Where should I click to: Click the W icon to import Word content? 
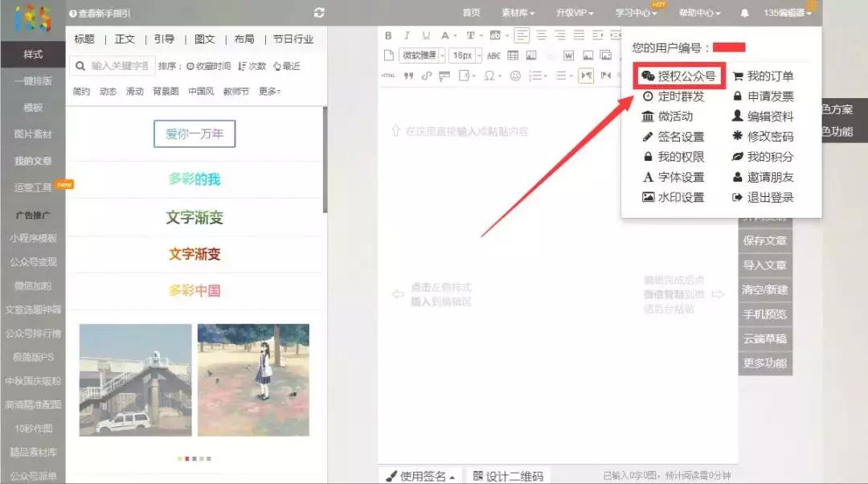[567, 55]
